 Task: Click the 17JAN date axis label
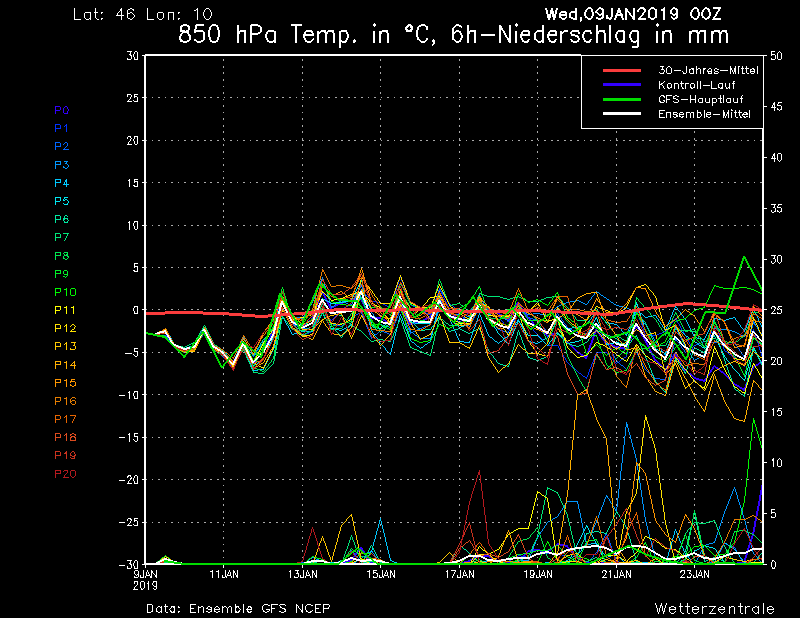point(459,575)
